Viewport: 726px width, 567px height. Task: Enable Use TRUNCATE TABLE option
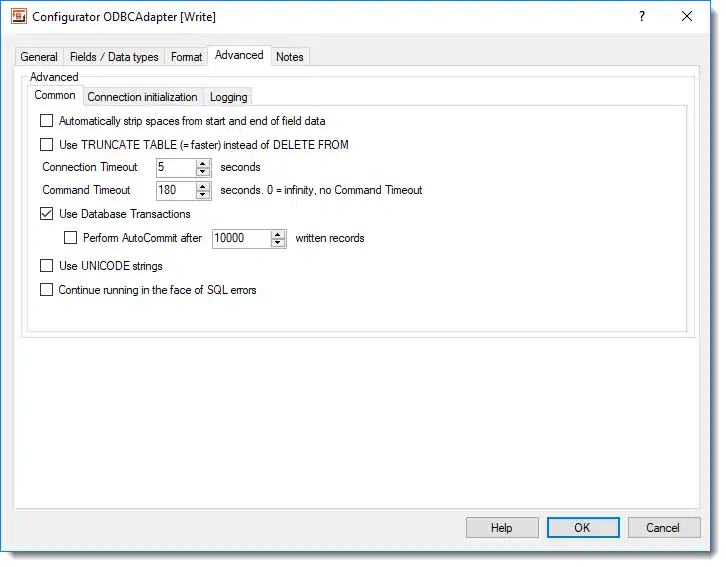click(47, 145)
